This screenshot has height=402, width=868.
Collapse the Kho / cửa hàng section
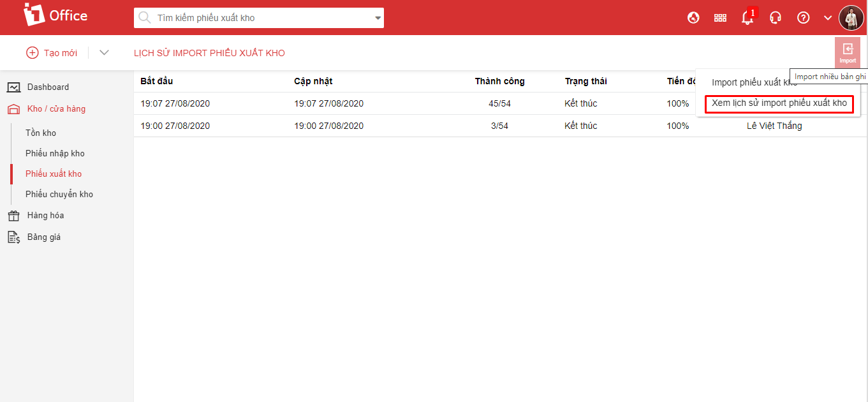(x=55, y=108)
